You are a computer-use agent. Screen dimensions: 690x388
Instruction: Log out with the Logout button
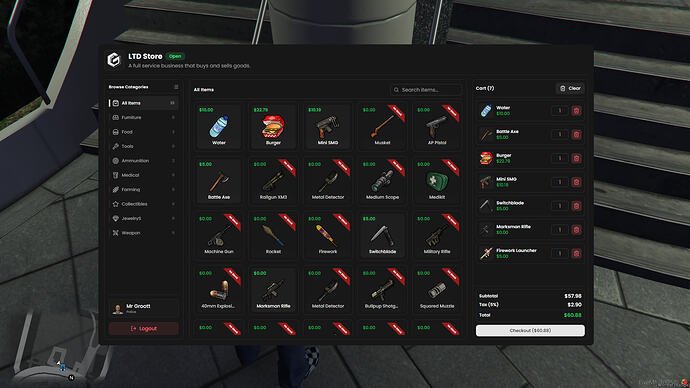[x=143, y=329]
